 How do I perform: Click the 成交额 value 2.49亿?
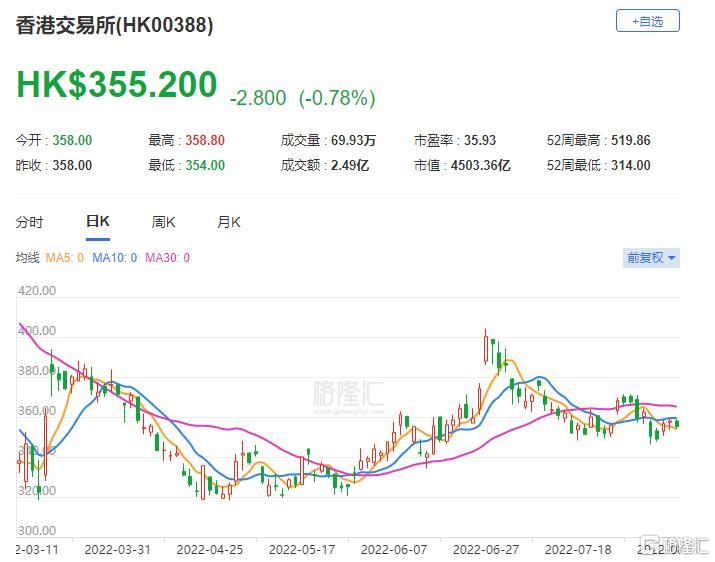[350, 165]
